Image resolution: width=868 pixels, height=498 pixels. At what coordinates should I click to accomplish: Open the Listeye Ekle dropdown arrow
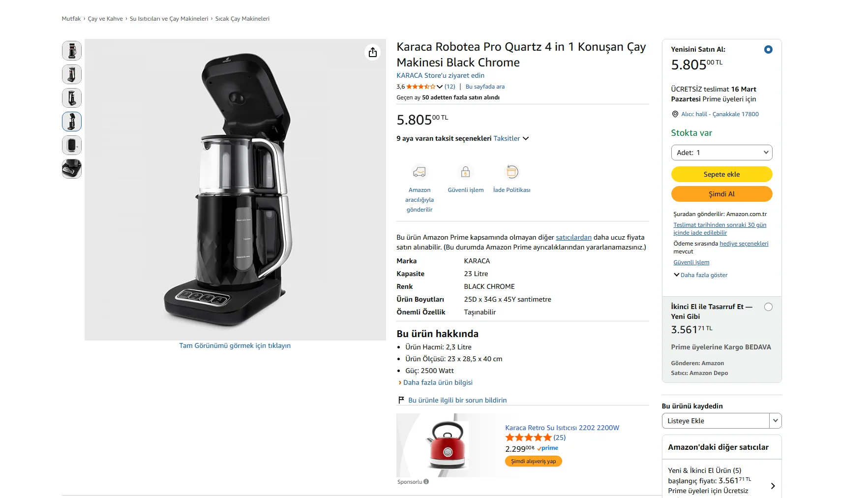(x=775, y=421)
